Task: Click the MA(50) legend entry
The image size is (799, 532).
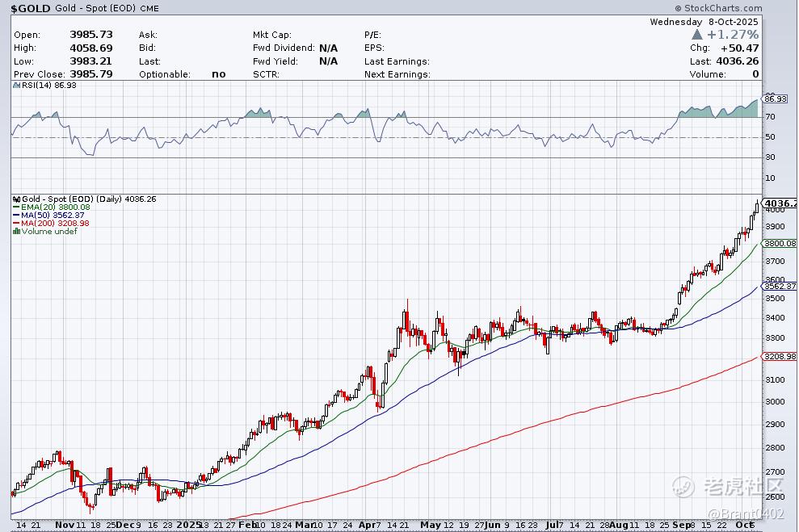Action: pyautogui.click(x=53, y=216)
